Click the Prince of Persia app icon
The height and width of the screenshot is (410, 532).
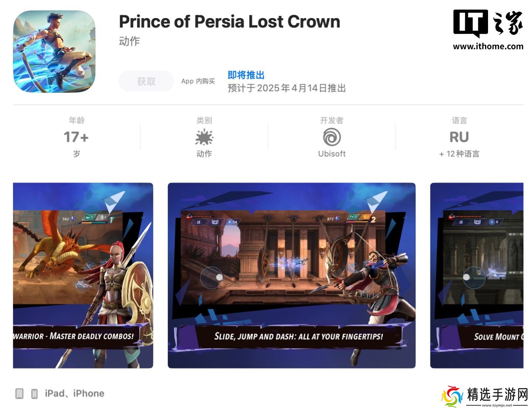click(x=54, y=51)
